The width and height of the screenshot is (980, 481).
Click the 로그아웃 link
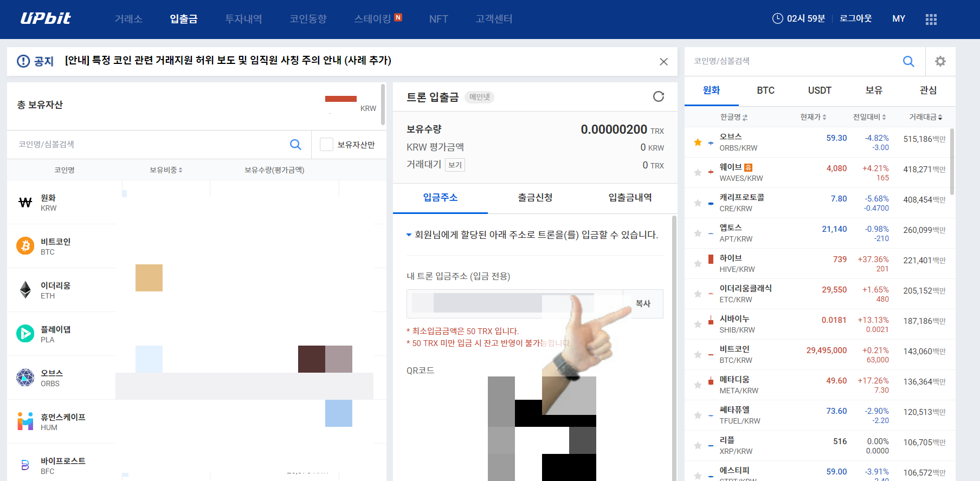coord(855,18)
